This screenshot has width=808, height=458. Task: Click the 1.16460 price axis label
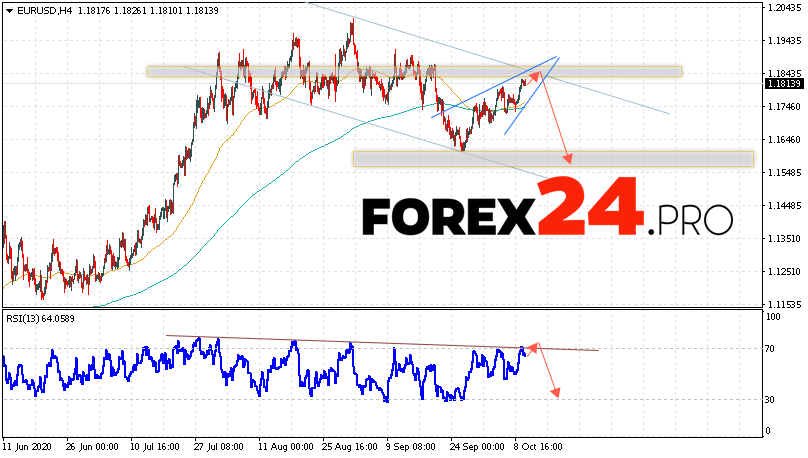[x=784, y=140]
